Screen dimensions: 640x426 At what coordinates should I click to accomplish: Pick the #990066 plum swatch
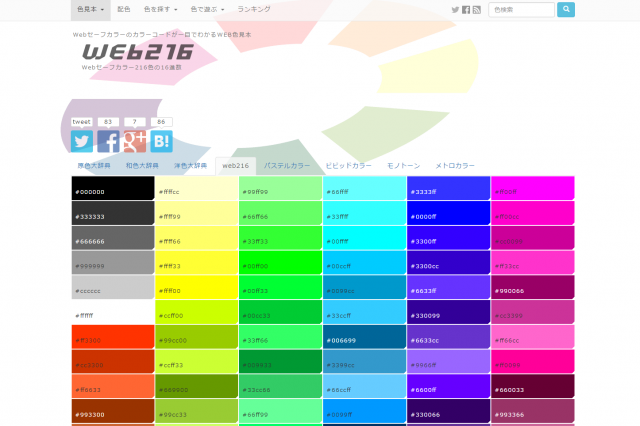533,287
